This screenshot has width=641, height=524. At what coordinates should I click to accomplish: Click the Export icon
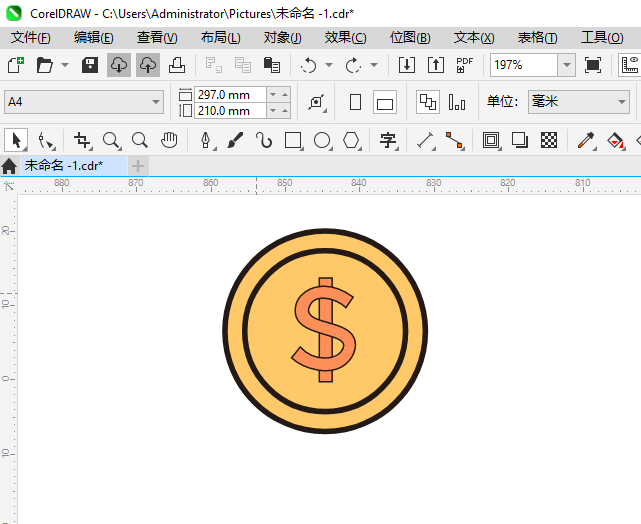click(x=436, y=65)
